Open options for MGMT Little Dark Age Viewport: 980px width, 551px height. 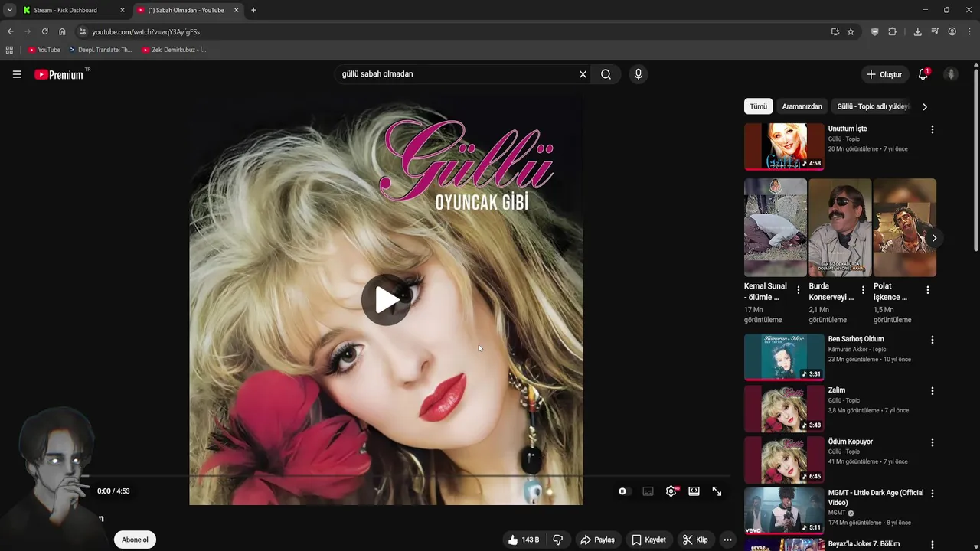click(x=932, y=494)
